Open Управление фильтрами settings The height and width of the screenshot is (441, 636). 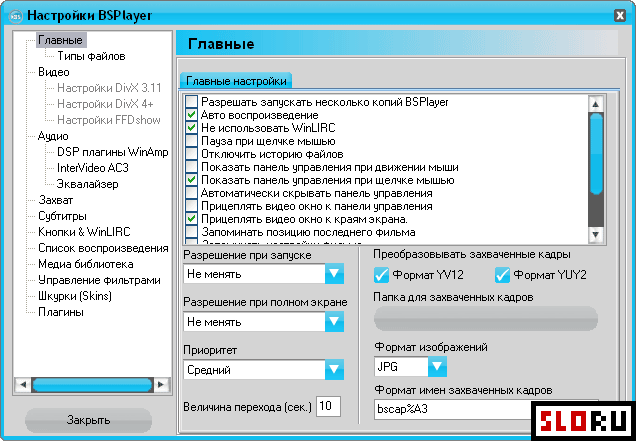(x=99, y=280)
